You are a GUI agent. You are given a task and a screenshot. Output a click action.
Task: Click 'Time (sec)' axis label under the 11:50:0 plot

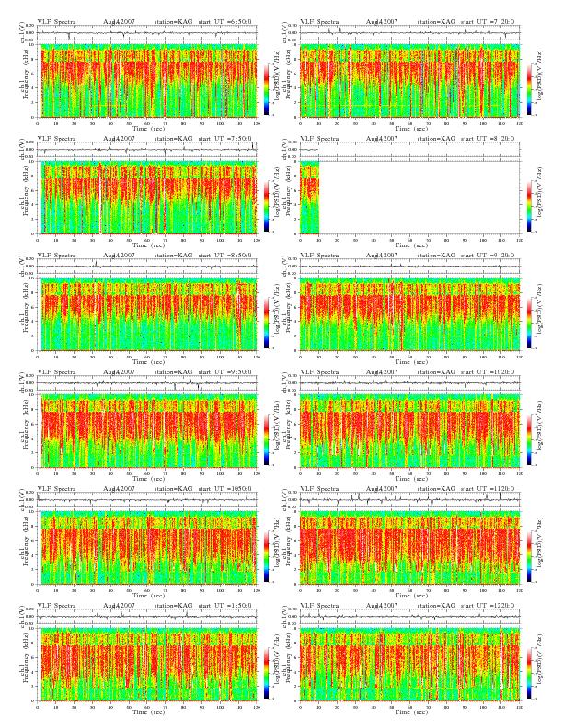pyautogui.click(x=149, y=711)
